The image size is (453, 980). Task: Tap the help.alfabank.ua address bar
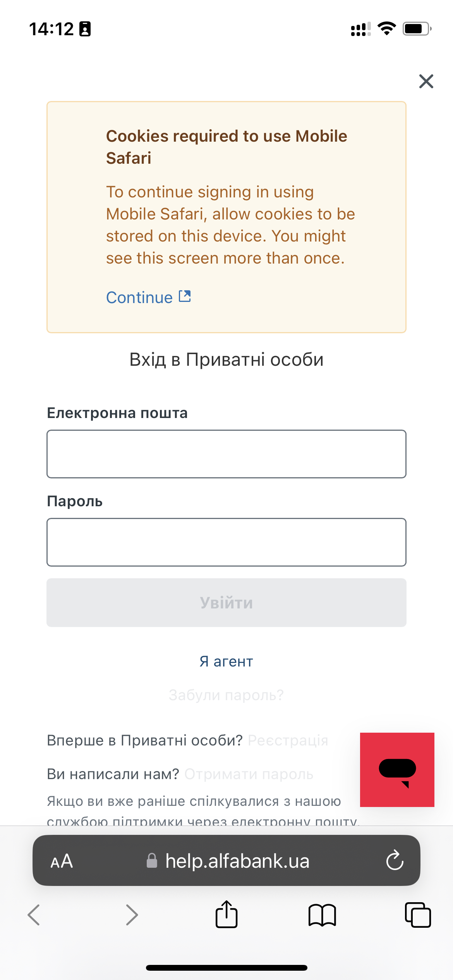coord(237,861)
